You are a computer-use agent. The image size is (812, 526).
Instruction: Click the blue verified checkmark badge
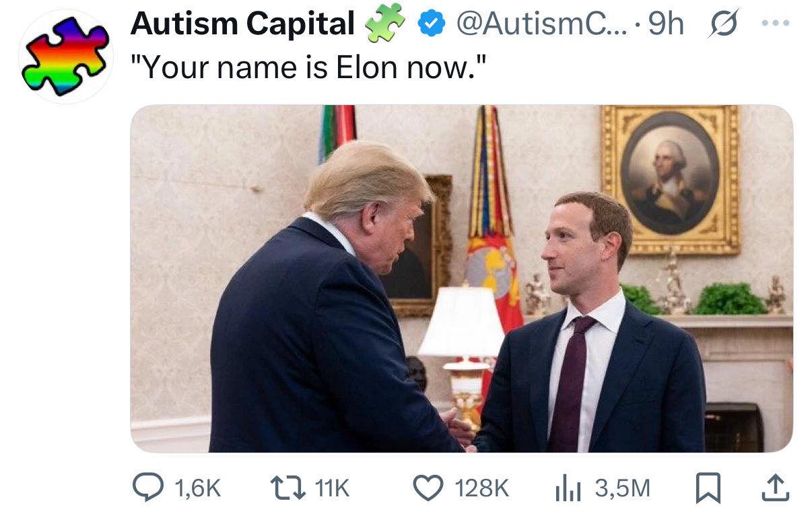431,25
